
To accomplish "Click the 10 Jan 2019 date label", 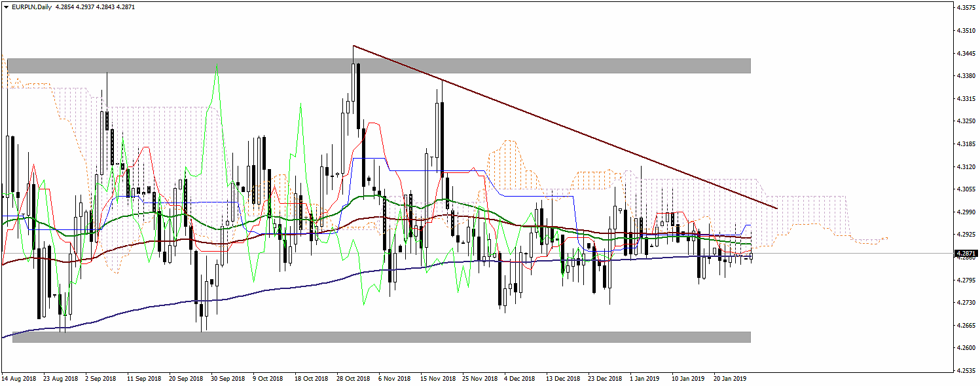I will (688, 379).
